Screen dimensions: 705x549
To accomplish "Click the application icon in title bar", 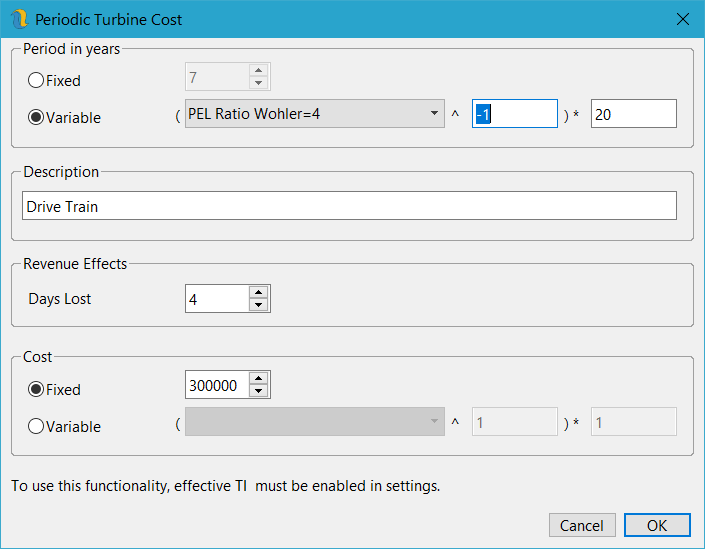I will coord(19,19).
